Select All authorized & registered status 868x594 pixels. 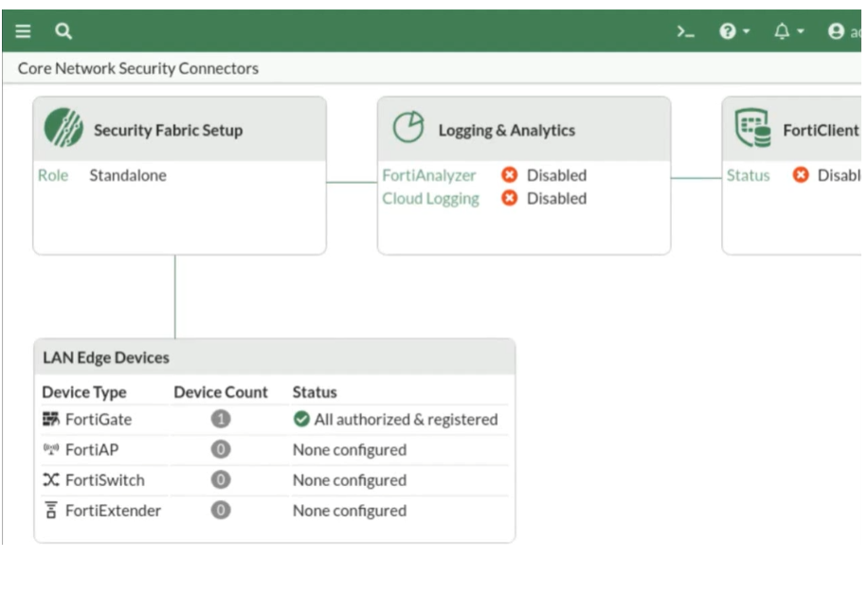[x=406, y=420]
